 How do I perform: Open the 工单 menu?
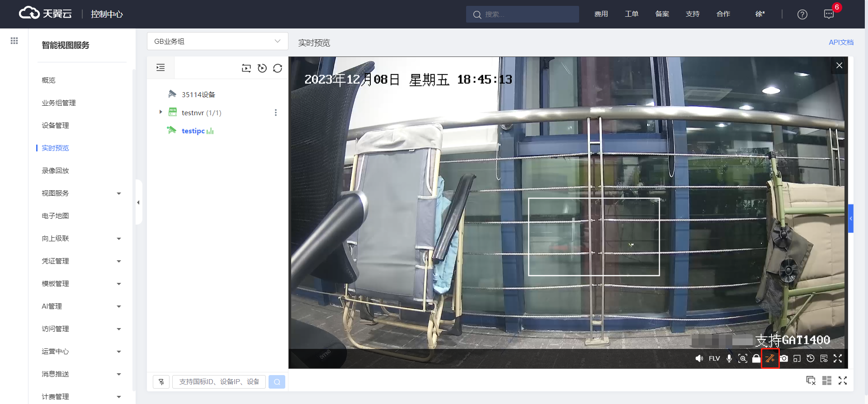[632, 14]
